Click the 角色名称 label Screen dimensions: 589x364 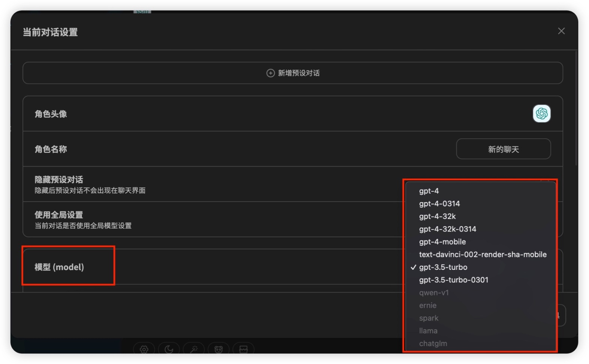pos(51,149)
